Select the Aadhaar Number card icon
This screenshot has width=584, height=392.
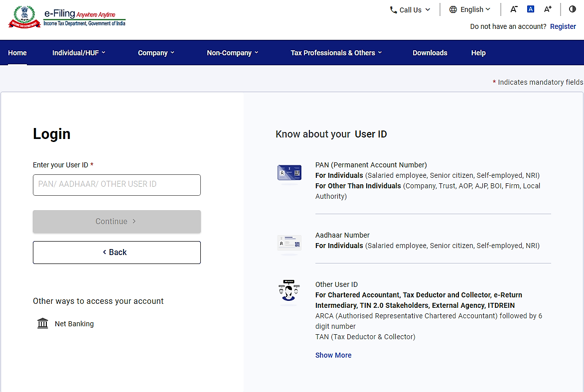tap(289, 244)
